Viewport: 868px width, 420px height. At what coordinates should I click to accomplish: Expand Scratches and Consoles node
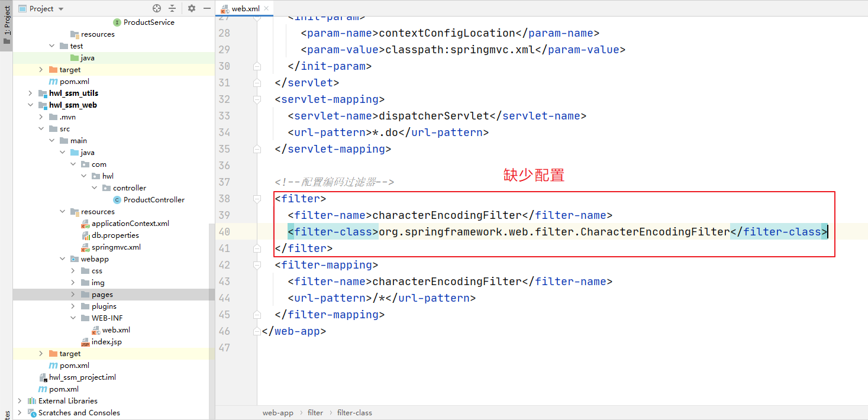(x=20, y=412)
